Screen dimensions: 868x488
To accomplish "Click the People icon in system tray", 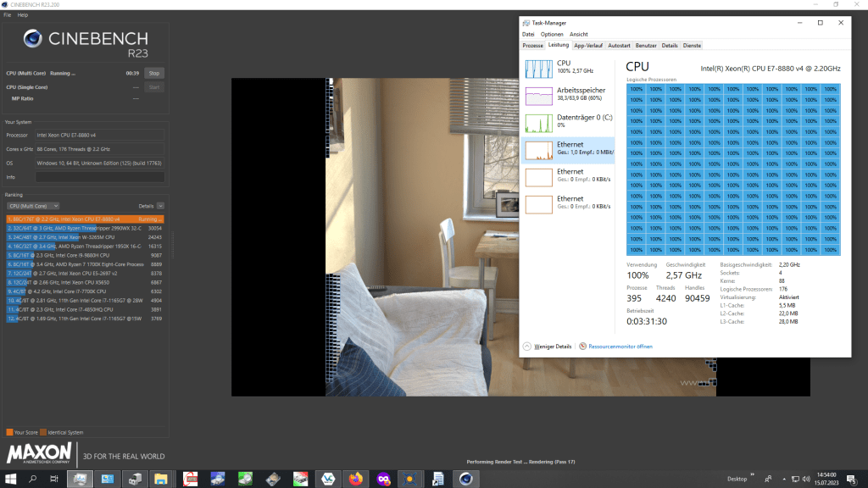I will point(768,480).
